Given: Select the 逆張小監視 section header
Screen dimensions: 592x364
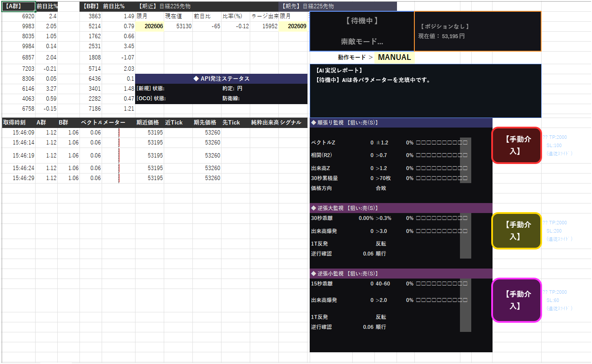Looking at the screenshot, I should pyautogui.click(x=401, y=274).
